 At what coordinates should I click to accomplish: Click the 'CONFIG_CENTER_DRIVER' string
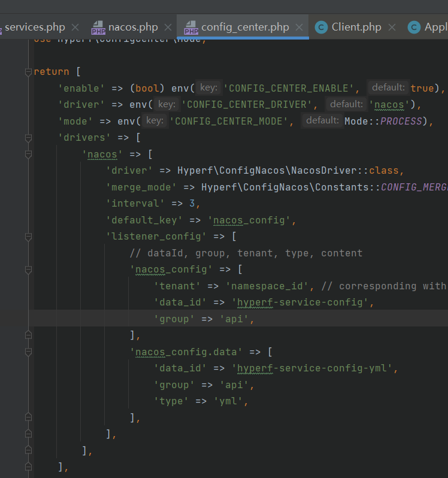(247, 105)
